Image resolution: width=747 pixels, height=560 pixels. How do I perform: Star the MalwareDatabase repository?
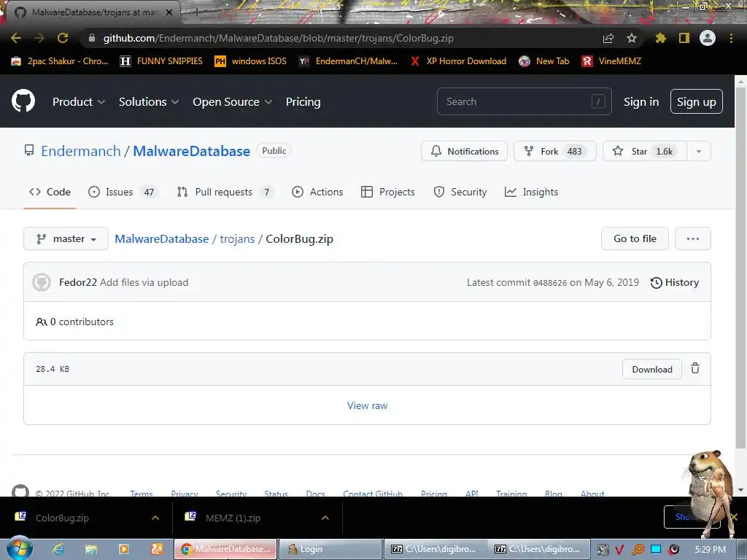pos(645,152)
